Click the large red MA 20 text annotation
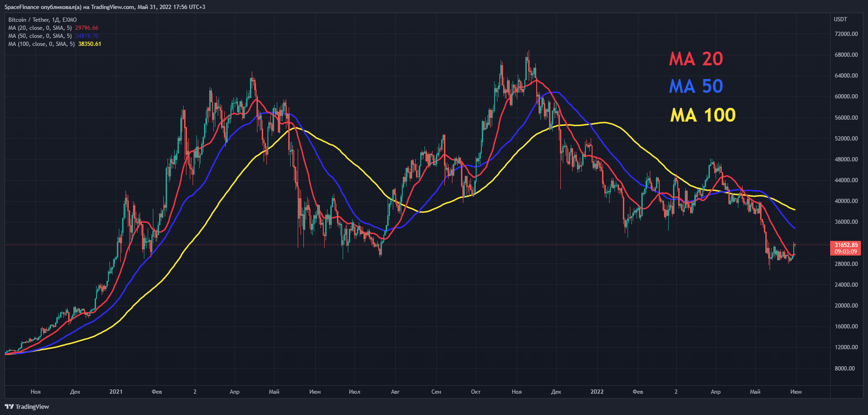The height and width of the screenshot is (415, 868). (x=696, y=59)
